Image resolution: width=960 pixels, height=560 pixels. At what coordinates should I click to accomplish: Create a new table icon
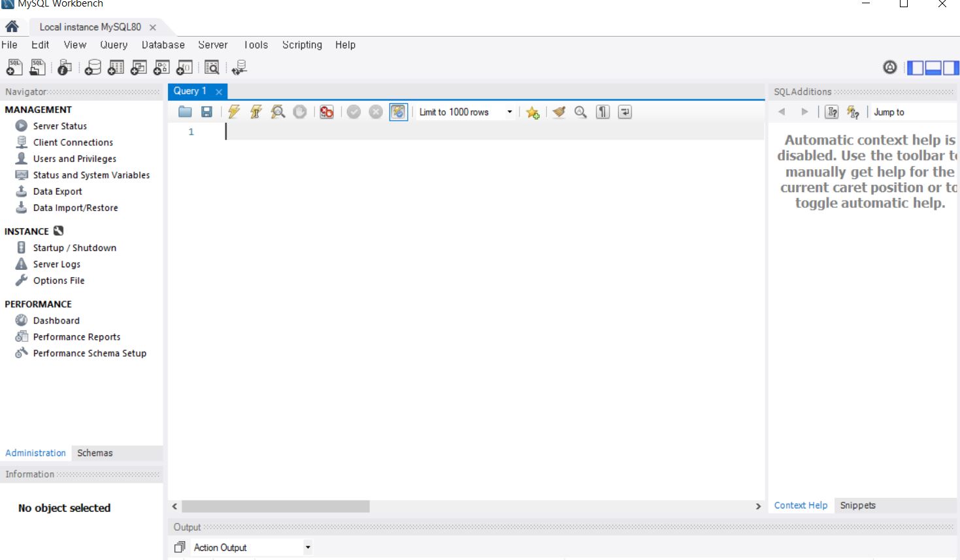pyautogui.click(x=116, y=67)
